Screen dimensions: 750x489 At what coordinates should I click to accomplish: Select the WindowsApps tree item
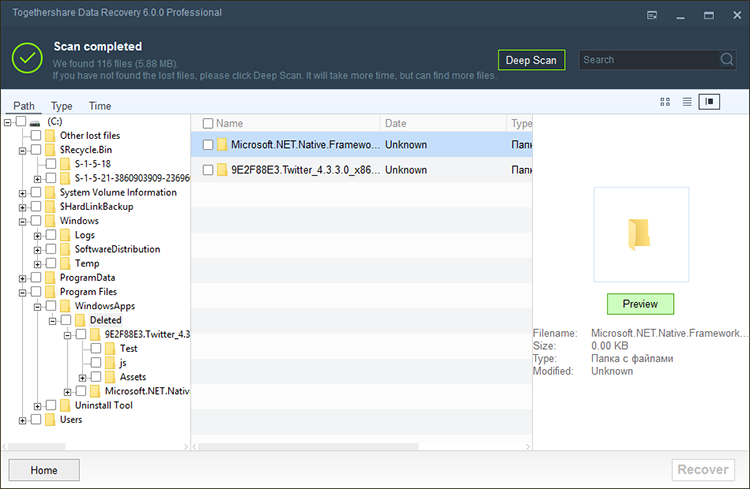point(105,306)
